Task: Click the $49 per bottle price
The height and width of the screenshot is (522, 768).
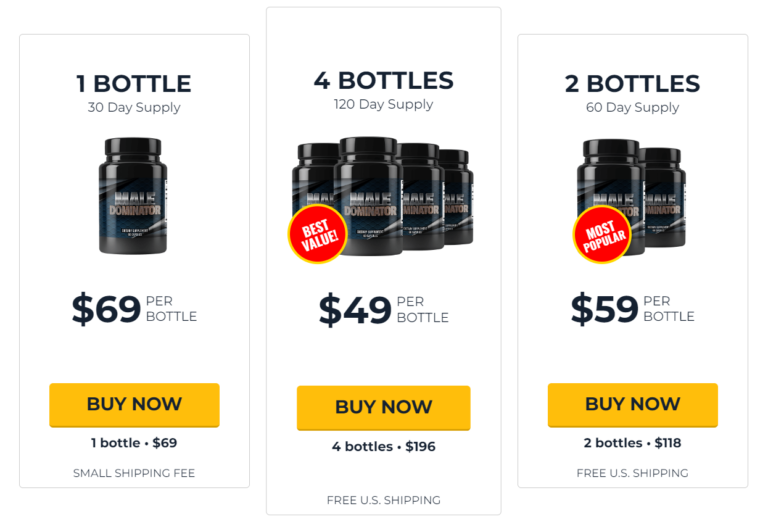Action: 384,310
